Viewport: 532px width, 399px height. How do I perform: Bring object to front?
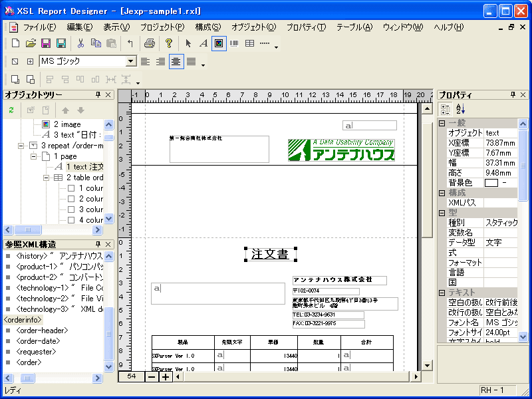point(15,79)
